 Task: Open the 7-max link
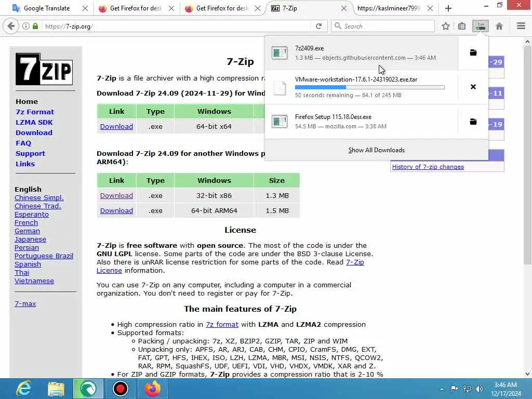25,303
